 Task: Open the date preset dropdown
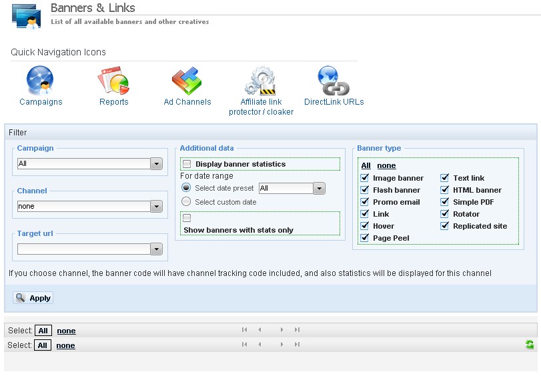319,189
